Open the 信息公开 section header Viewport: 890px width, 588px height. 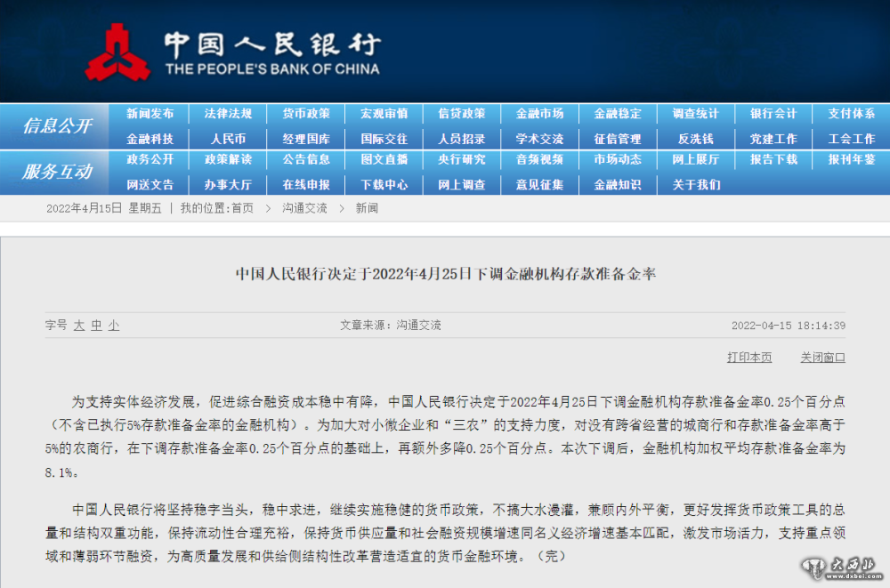[x=57, y=126]
